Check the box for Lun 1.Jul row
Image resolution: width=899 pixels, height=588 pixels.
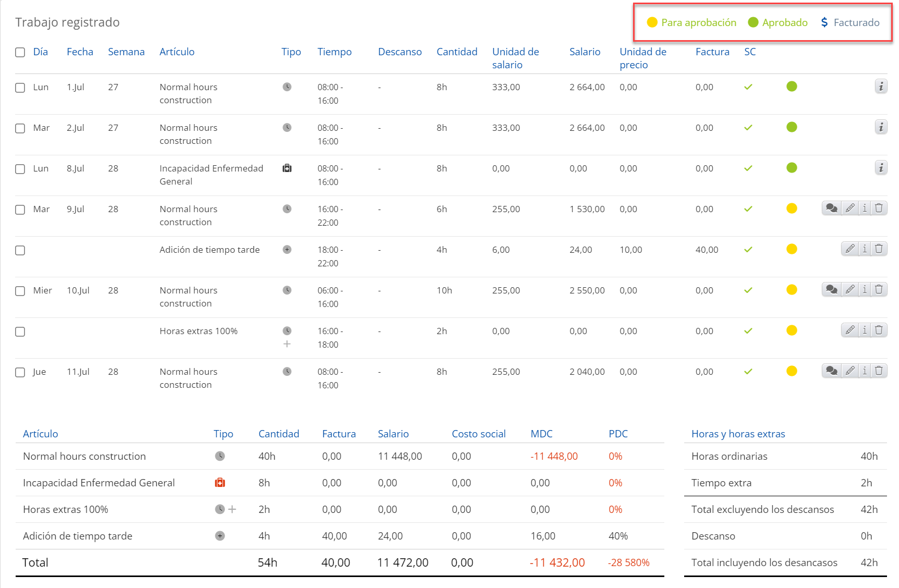[20, 88]
